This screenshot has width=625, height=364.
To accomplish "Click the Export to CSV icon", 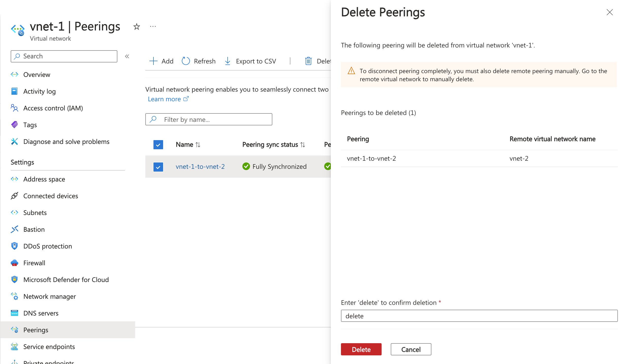I will 227,61.
